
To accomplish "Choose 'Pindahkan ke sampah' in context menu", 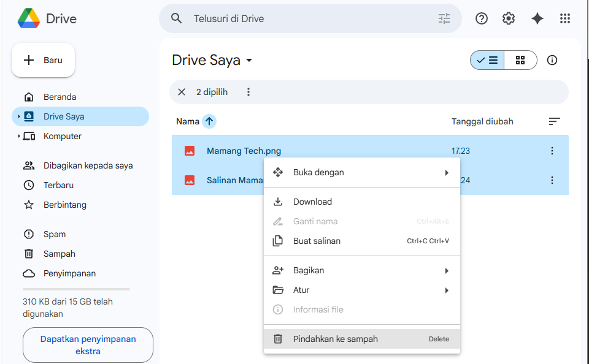I will coord(362,339).
